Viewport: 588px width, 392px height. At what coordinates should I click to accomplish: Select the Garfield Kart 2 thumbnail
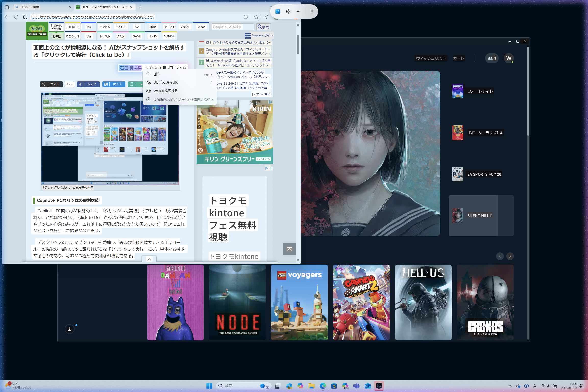pyautogui.click(x=361, y=302)
